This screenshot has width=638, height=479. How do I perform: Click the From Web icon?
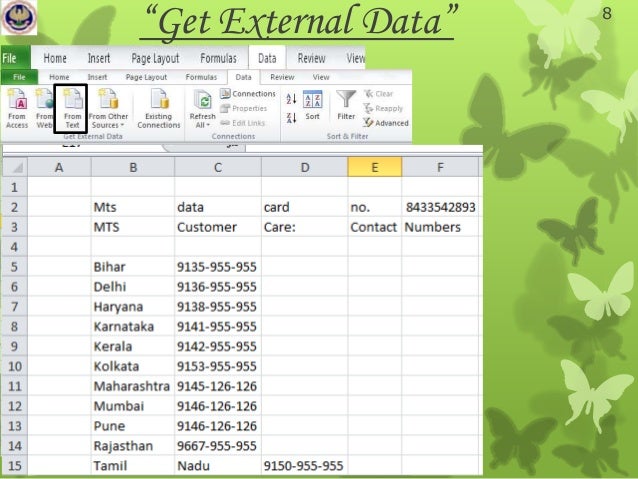pyautogui.click(x=44, y=109)
